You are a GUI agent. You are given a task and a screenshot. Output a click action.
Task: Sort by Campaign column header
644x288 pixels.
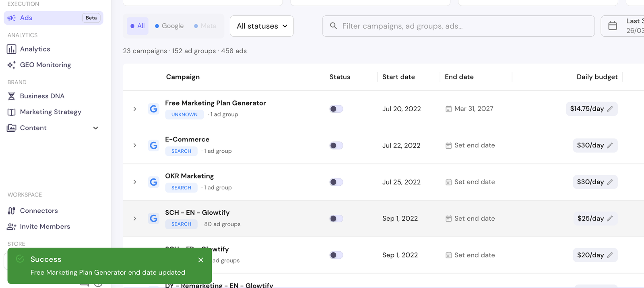[x=183, y=77]
